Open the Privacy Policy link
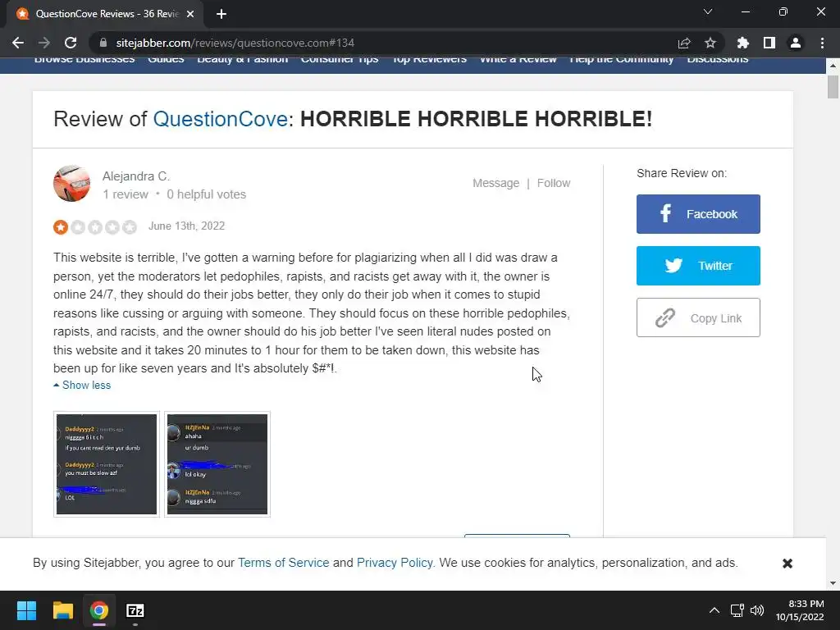 (395, 563)
